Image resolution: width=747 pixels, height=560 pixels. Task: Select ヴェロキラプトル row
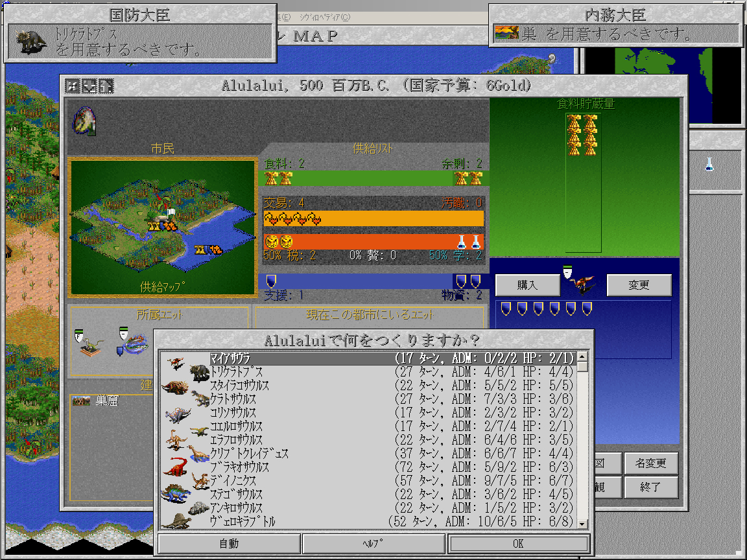click(x=392, y=521)
